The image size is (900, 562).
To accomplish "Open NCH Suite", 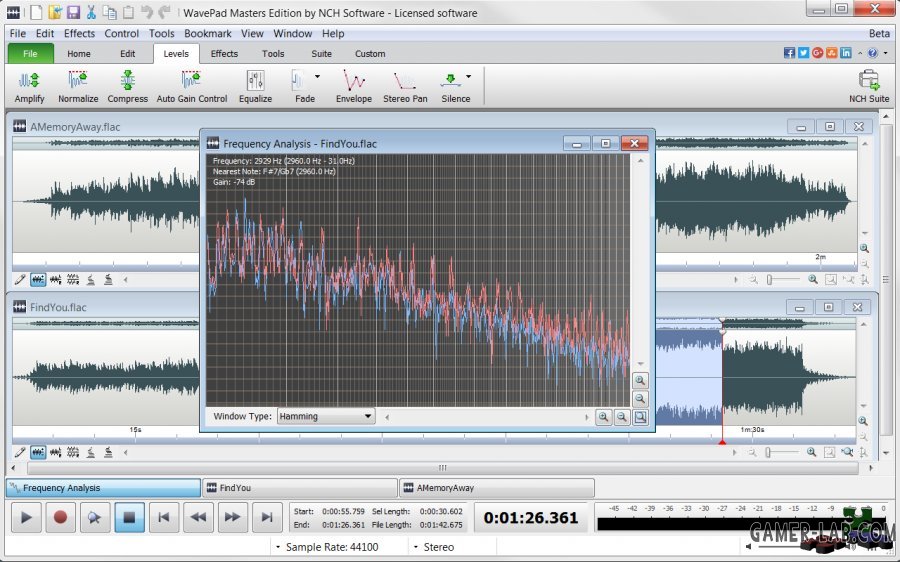I will point(869,87).
